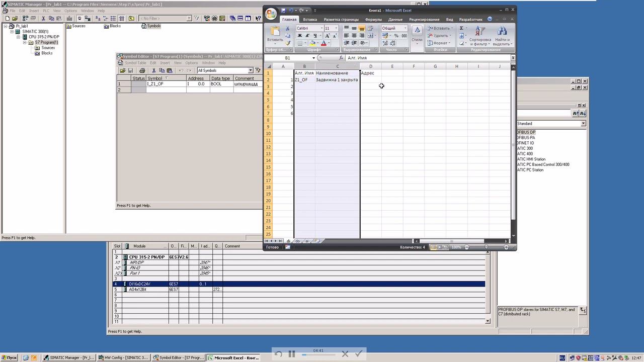Click Open Project icon in SIMATIC Manager toolbar
The width and height of the screenshot is (644, 362).
tap(15, 19)
